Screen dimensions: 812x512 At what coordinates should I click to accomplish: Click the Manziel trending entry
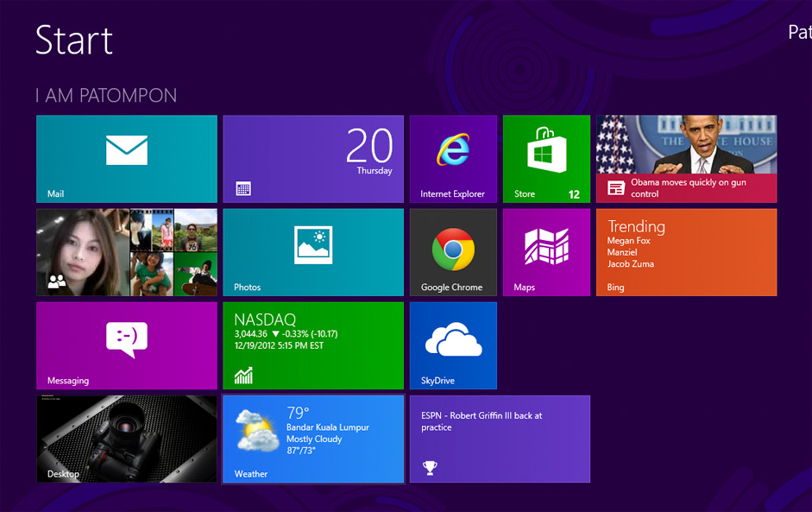[x=622, y=252]
